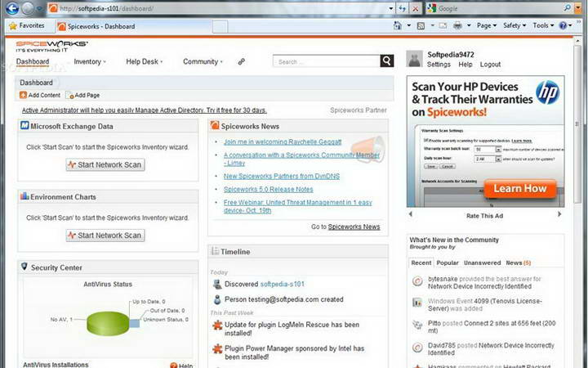Switch to the Popular community tab
Image resolution: width=588 pixels, height=368 pixels.
(448, 263)
